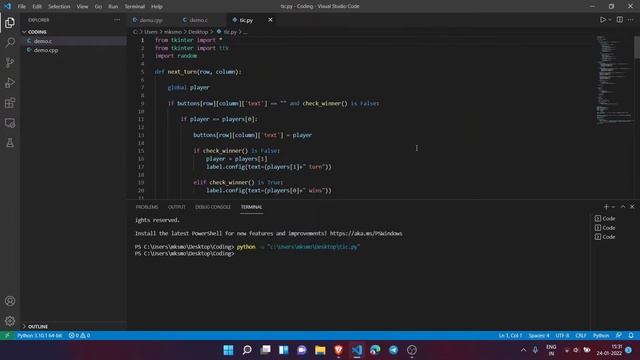Click the Python 3.10.1 64-bit interpreter status

pyautogui.click(x=40, y=336)
